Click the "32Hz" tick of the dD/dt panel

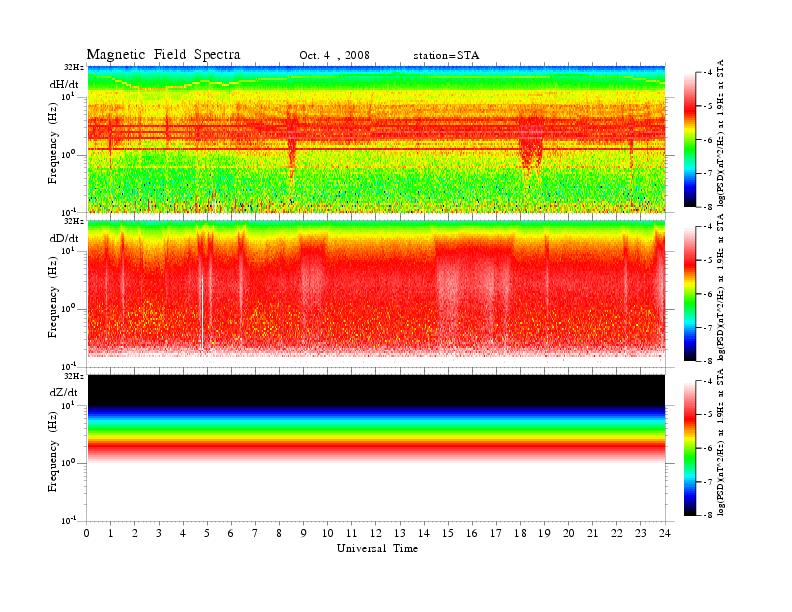pyautogui.click(x=74, y=221)
